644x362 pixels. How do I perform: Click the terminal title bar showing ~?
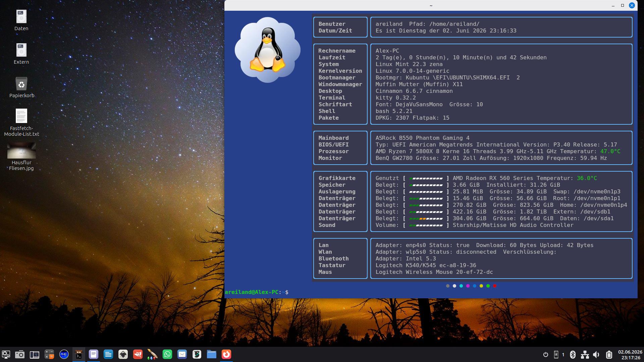point(431,5)
